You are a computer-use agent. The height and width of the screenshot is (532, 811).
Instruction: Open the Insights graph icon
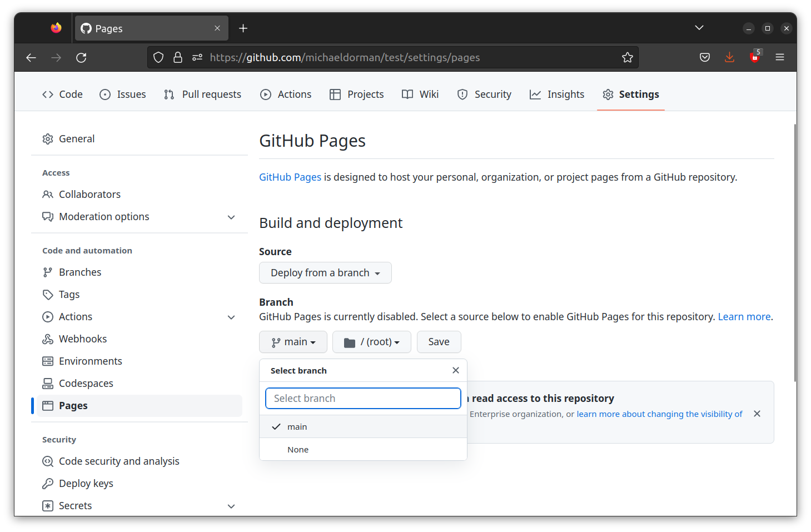(535, 95)
